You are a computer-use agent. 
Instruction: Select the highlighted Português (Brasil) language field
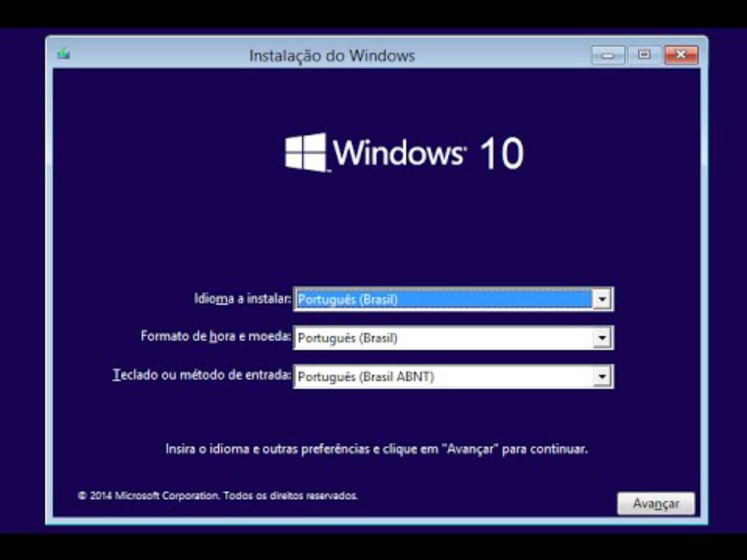[444, 299]
